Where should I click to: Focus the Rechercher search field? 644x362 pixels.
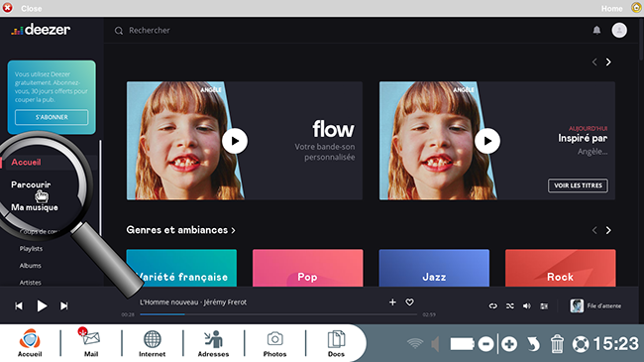pos(149,31)
